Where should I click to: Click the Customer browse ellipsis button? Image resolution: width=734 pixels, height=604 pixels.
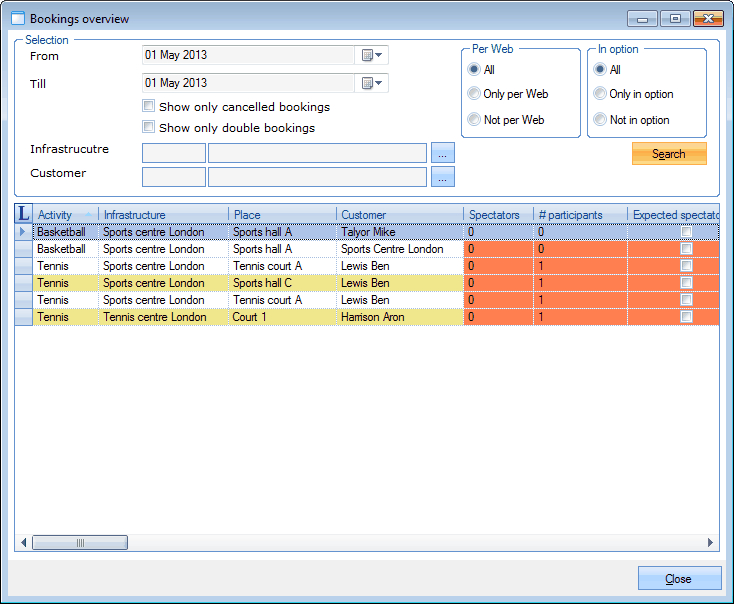443,177
